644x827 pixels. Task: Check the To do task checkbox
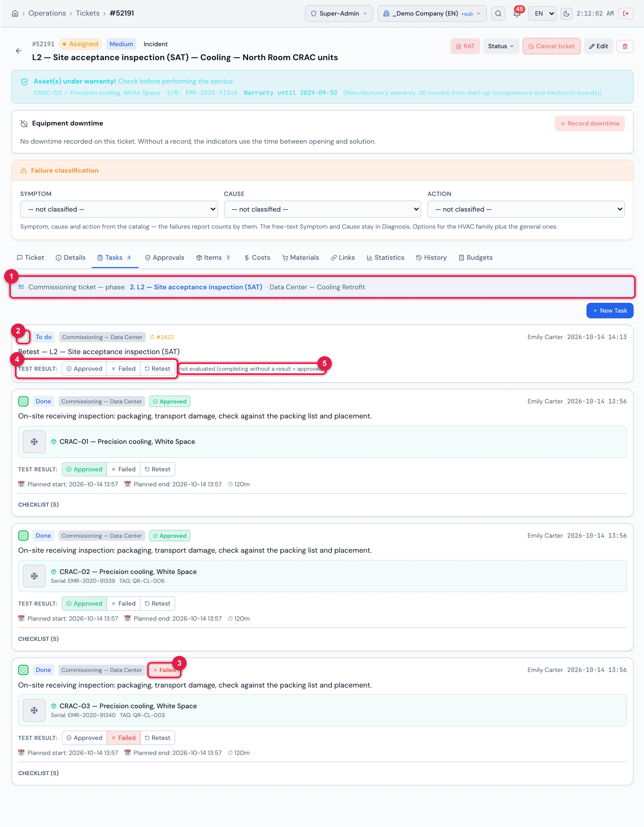click(24, 337)
